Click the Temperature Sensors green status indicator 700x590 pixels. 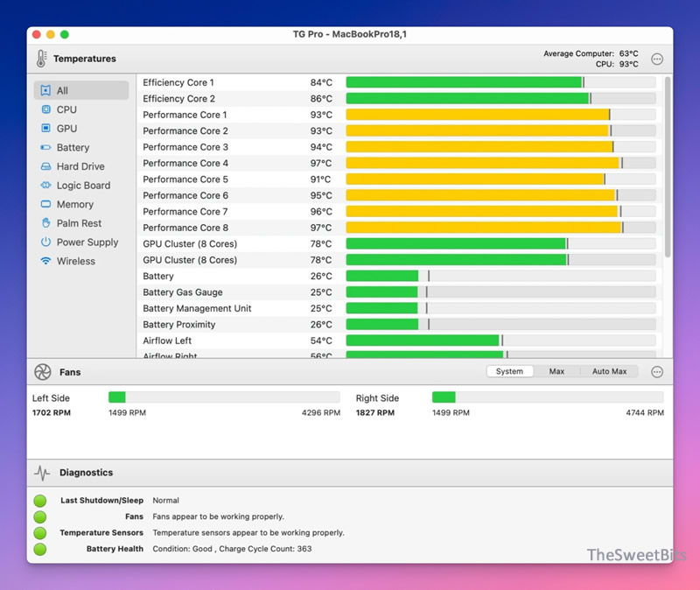[40, 533]
